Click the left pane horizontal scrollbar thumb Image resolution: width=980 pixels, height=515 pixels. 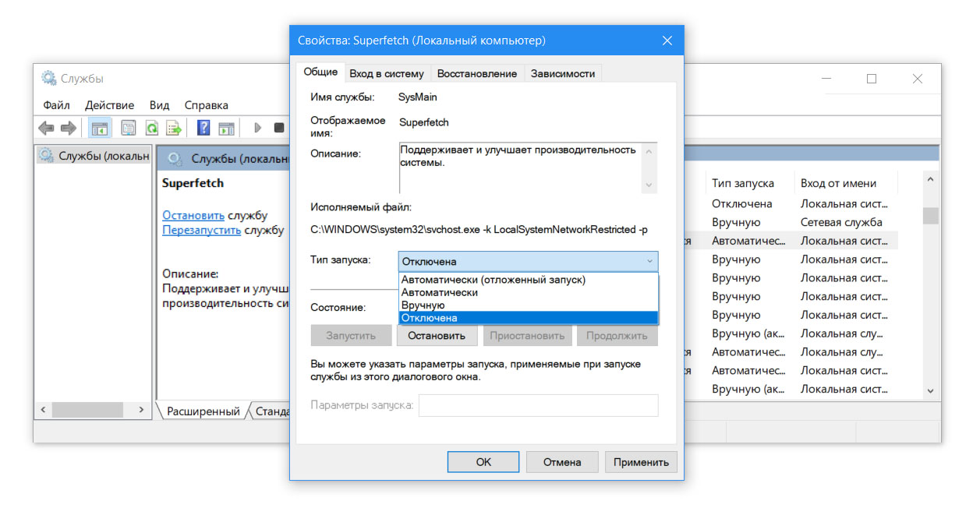pos(87,410)
